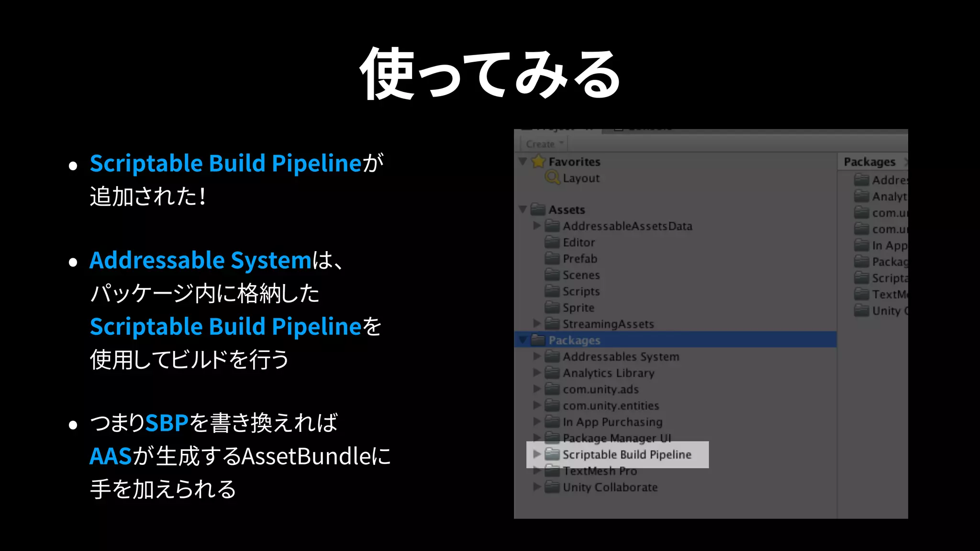980x551 pixels.
Task: Click the Favorites star icon
Action: click(x=538, y=161)
